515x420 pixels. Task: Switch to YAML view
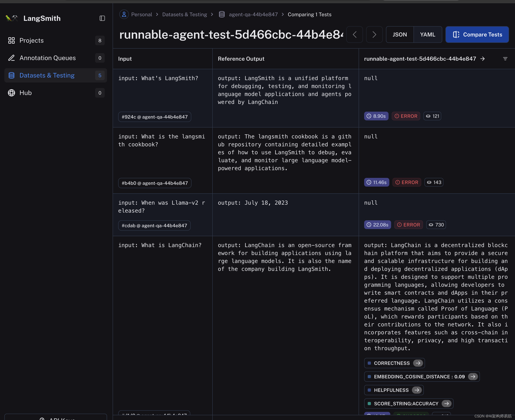point(428,35)
